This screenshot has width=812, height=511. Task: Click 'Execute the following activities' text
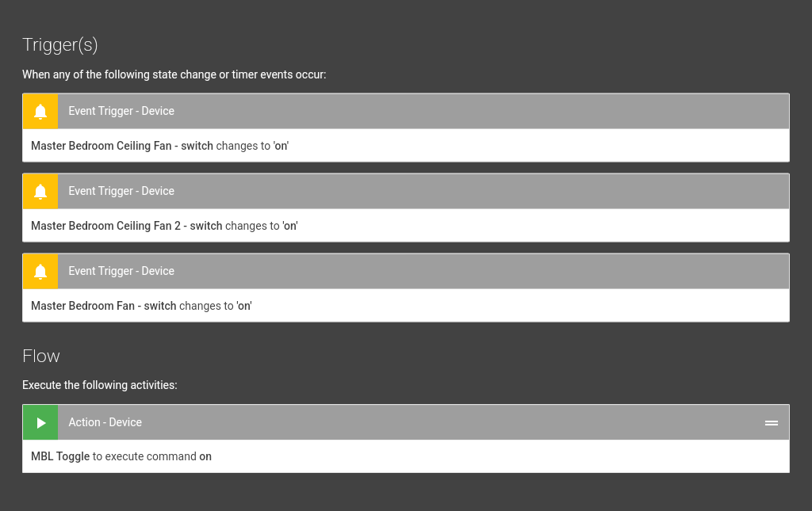click(100, 385)
